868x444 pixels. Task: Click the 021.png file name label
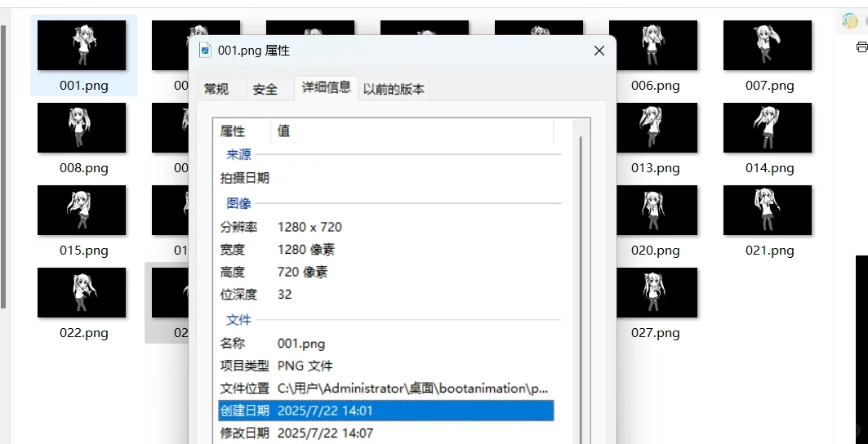769,251
